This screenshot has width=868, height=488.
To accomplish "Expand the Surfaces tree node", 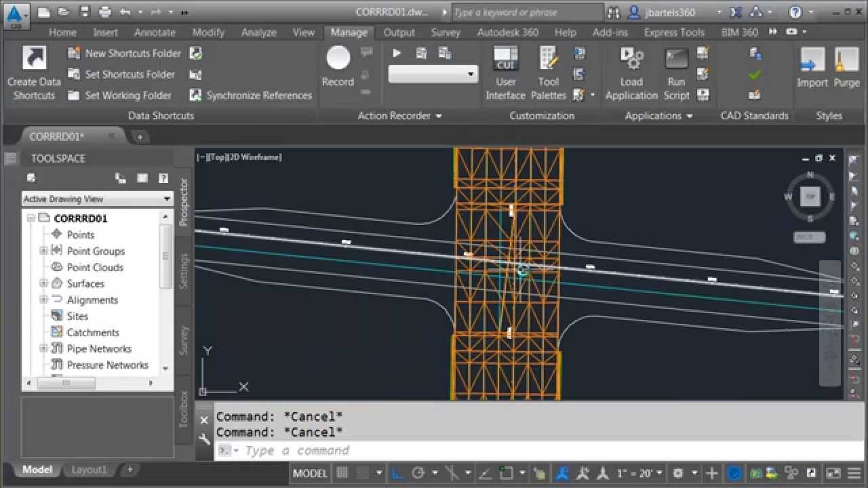I will point(43,283).
